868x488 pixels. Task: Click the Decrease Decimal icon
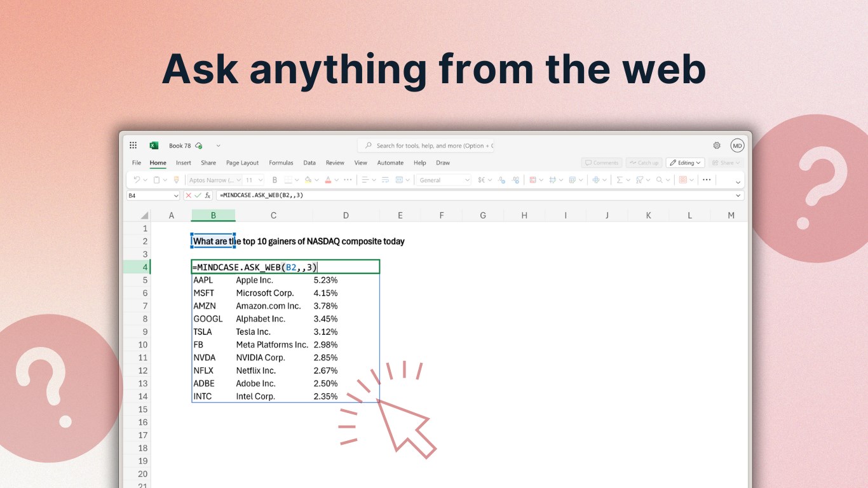point(516,180)
